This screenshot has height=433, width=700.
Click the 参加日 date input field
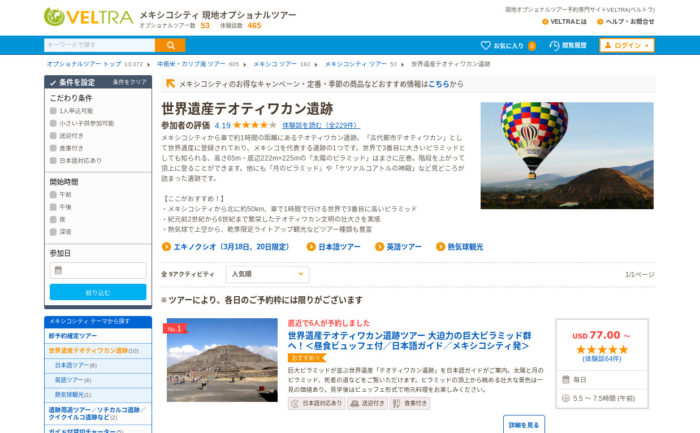tap(98, 271)
